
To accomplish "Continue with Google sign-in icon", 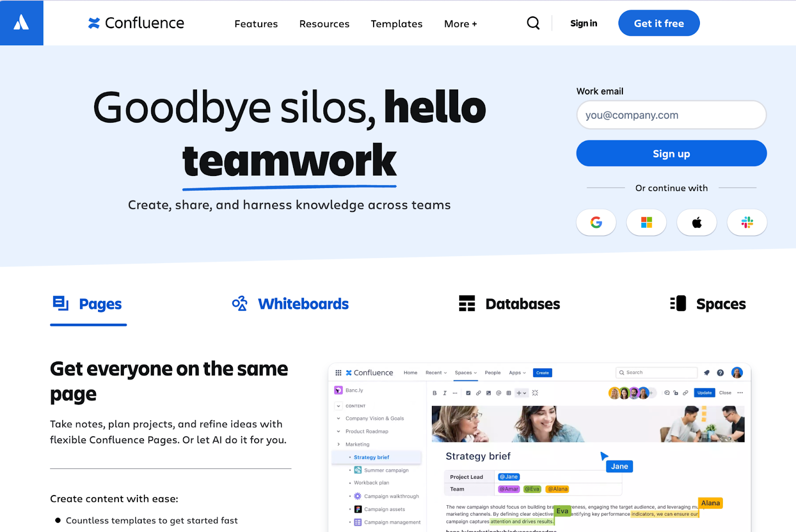I will (596, 222).
